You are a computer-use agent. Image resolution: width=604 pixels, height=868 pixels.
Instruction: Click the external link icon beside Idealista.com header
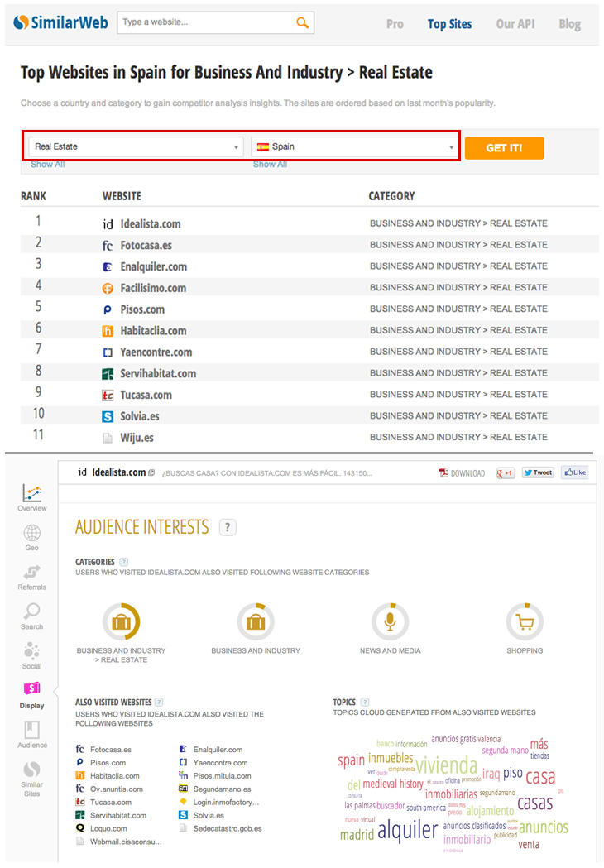coord(151,472)
